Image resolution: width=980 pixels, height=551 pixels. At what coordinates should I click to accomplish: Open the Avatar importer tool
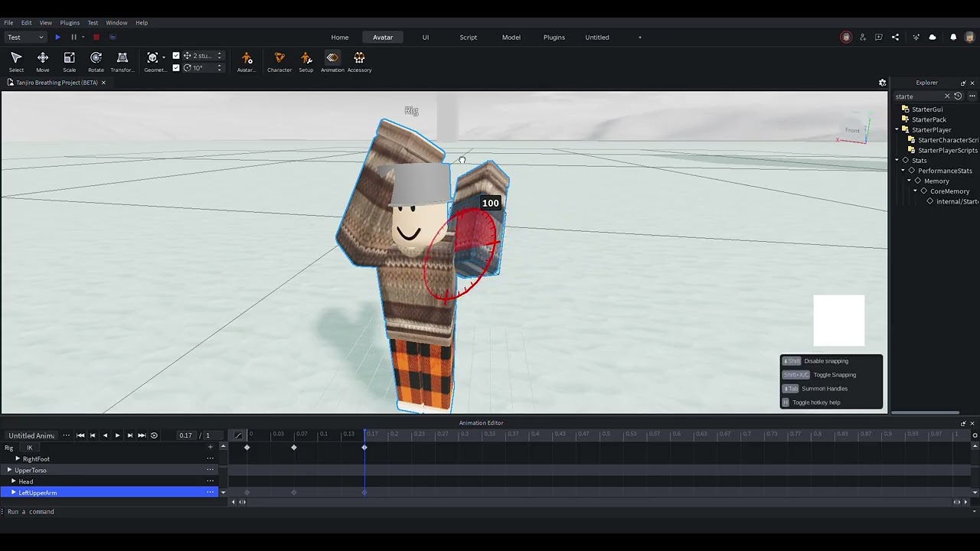(247, 62)
